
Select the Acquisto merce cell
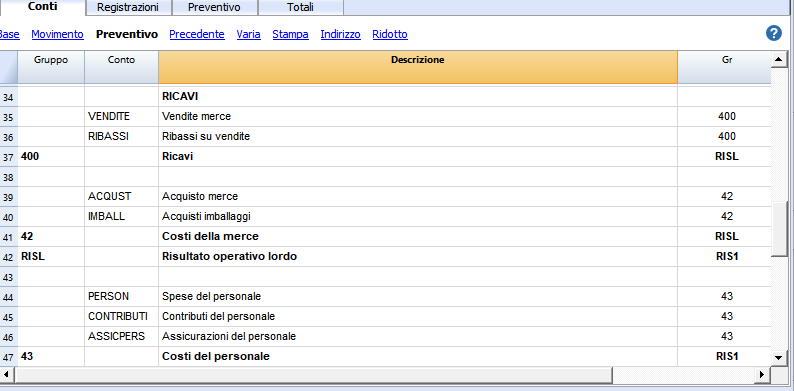(418, 197)
